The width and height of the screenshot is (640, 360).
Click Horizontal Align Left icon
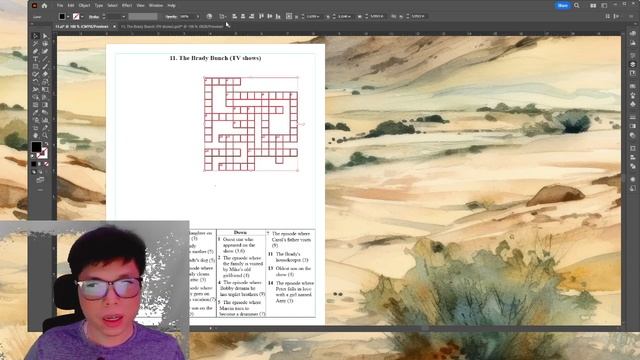234,16
